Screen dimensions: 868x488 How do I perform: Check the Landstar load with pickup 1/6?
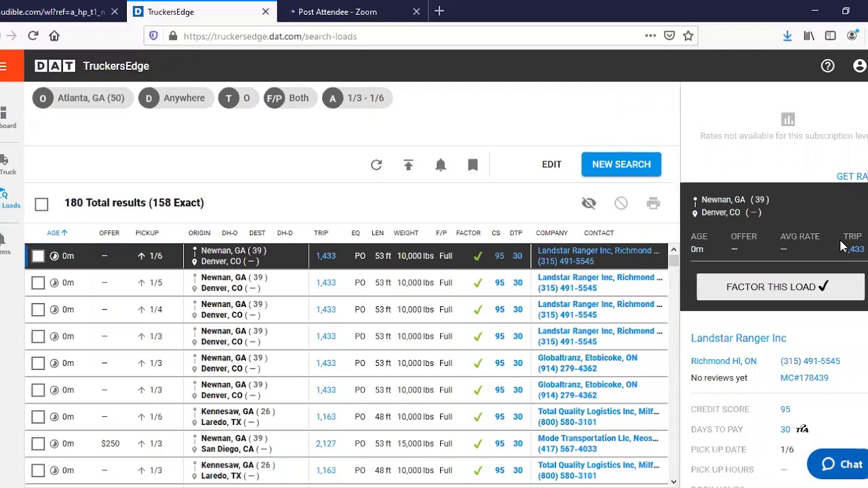(38, 256)
